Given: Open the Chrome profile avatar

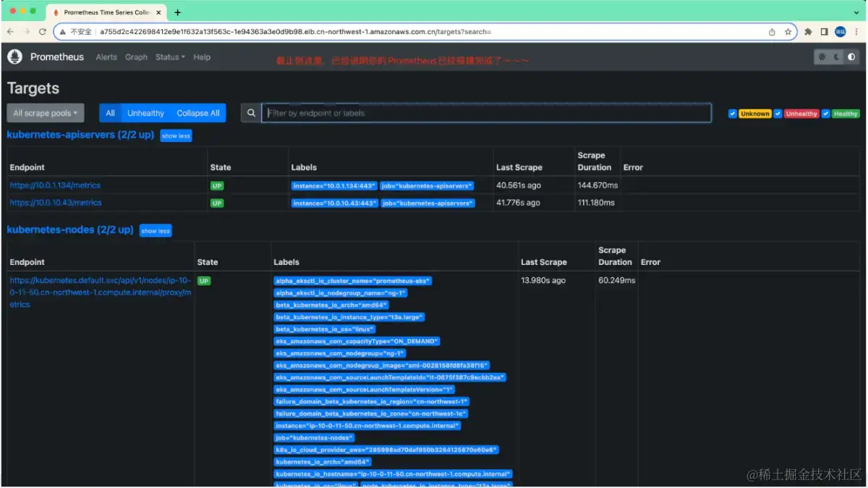Looking at the screenshot, I should tap(840, 32).
